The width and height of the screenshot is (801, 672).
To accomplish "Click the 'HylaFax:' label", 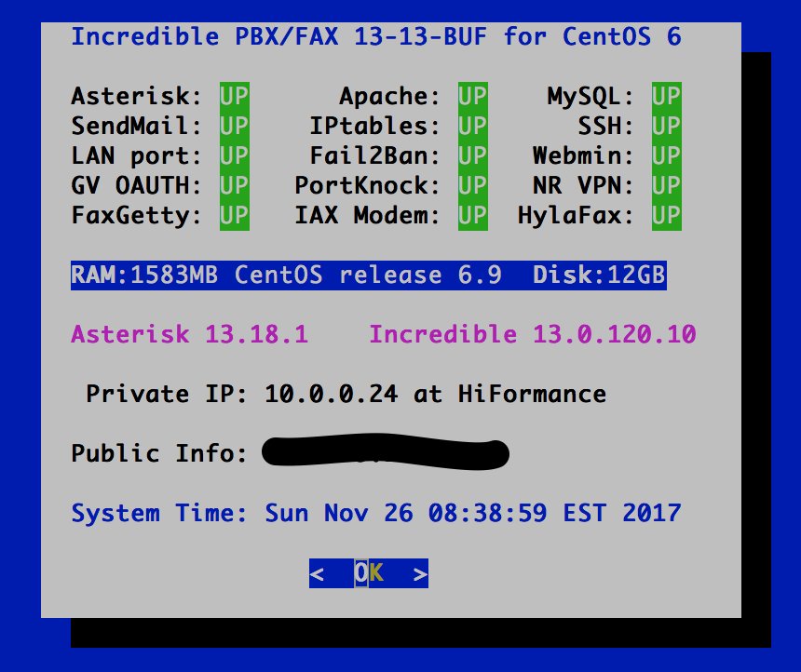I will (x=576, y=216).
